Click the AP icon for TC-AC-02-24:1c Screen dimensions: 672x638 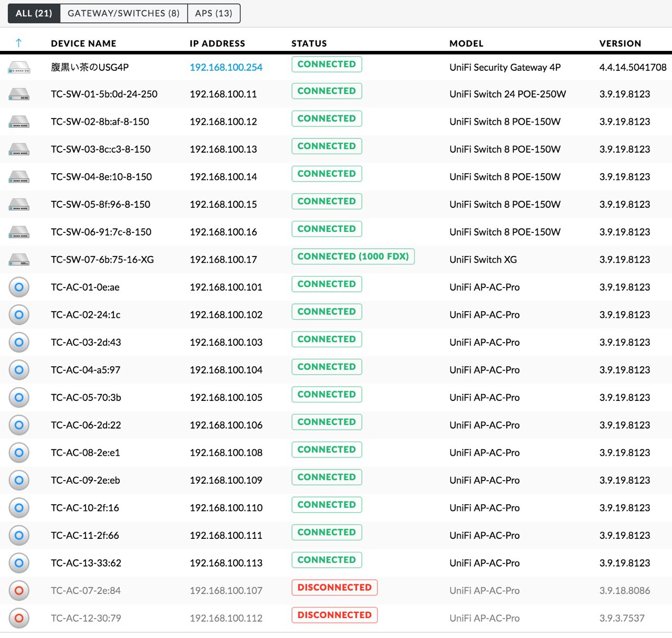coord(19,315)
